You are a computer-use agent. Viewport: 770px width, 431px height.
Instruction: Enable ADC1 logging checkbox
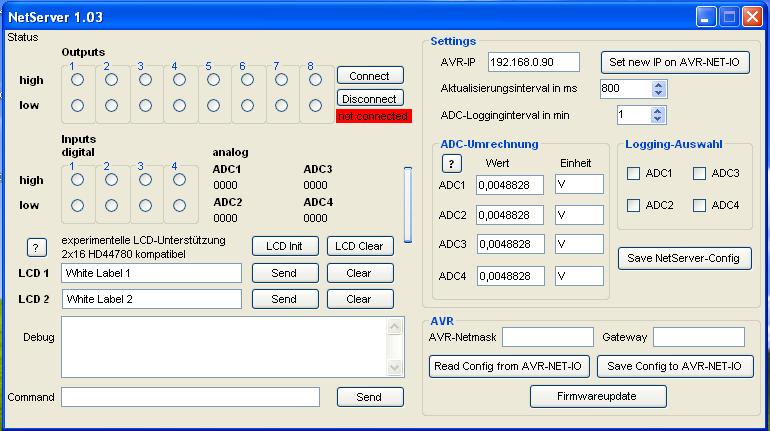633,174
